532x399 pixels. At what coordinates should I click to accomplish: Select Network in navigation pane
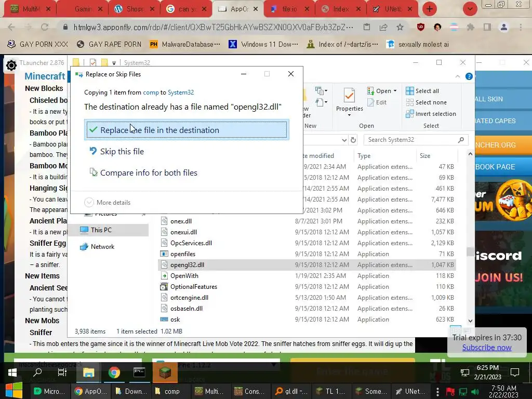coord(102,247)
